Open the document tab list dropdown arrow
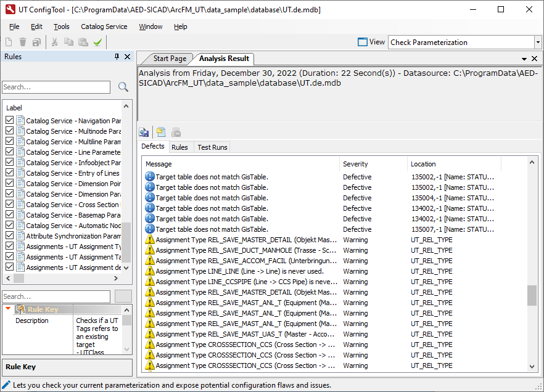 pyautogui.click(x=524, y=59)
